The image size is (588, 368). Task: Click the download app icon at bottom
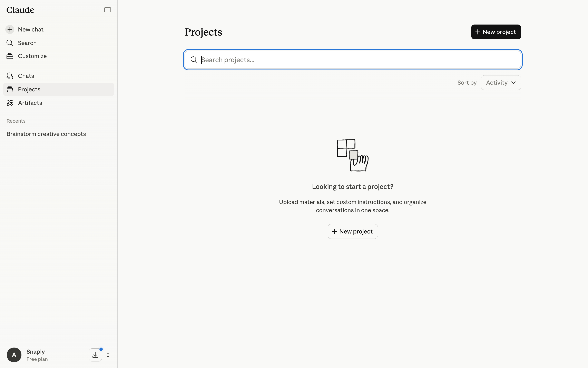click(95, 355)
